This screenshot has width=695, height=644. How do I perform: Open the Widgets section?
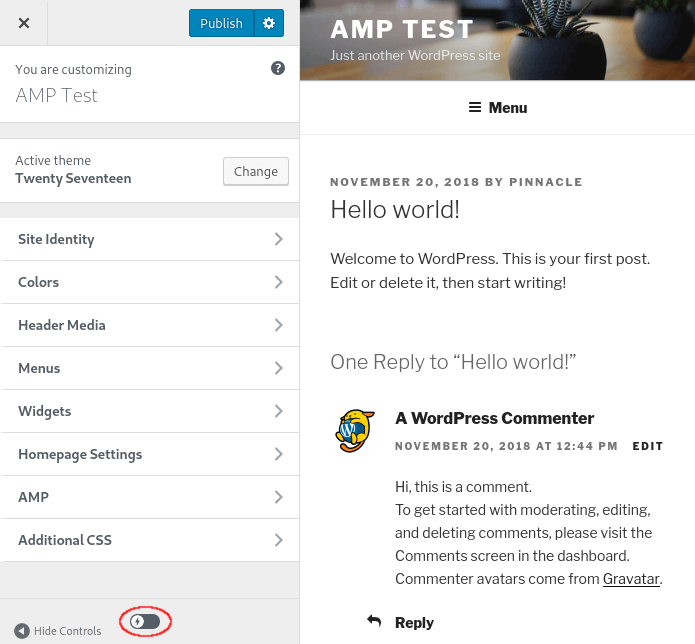pyautogui.click(x=149, y=411)
